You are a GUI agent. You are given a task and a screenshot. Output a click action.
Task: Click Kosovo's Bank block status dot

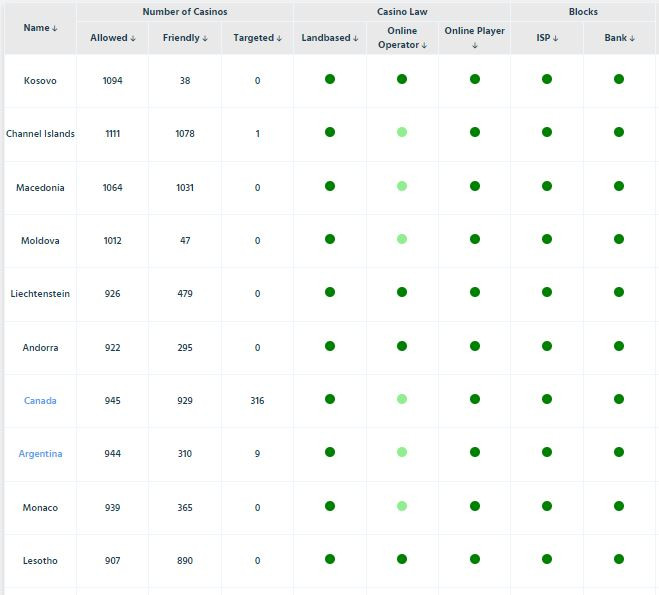tap(619, 79)
